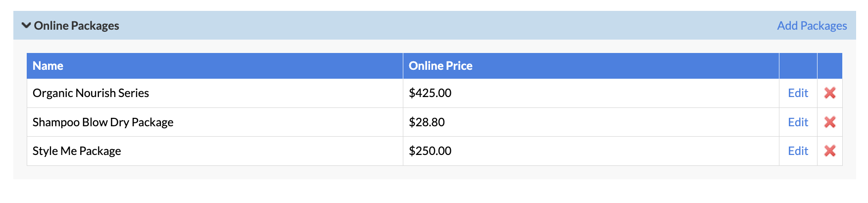Collapse the Online Packages section chevron
Viewport: 868px width, 203px height.
tap(26, 25)
